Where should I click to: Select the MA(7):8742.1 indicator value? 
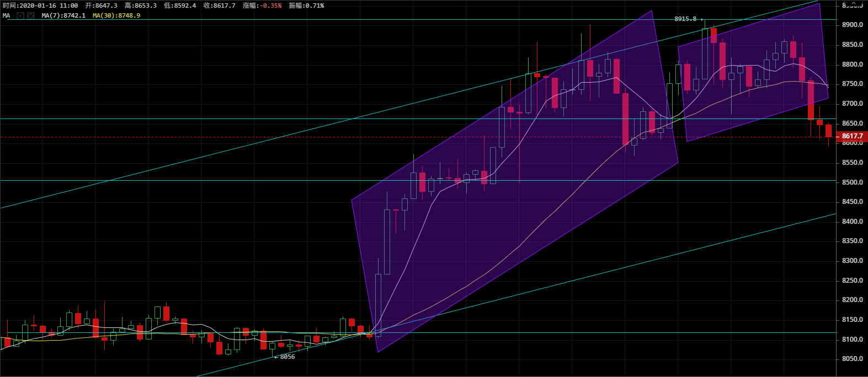(63, 15)
